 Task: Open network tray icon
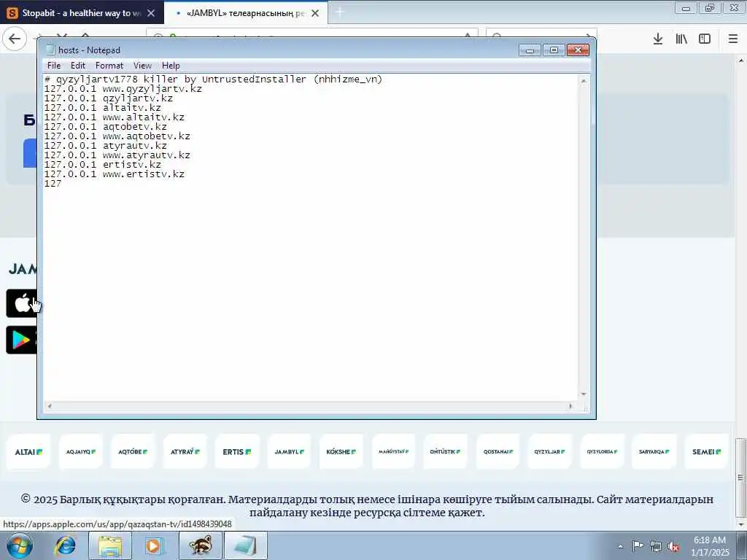click(x=656, y=547)
